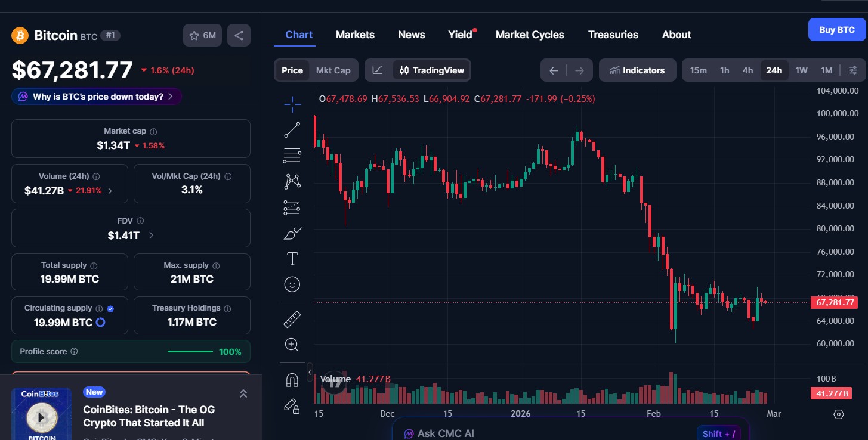Open chart display settings via sliders icon
Image resolution: width=868 pixels, height=440 pixels.
853,70
